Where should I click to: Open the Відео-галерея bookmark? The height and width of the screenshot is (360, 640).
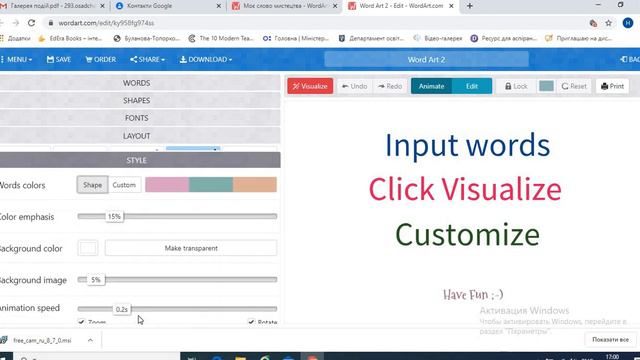click(438, 38)
